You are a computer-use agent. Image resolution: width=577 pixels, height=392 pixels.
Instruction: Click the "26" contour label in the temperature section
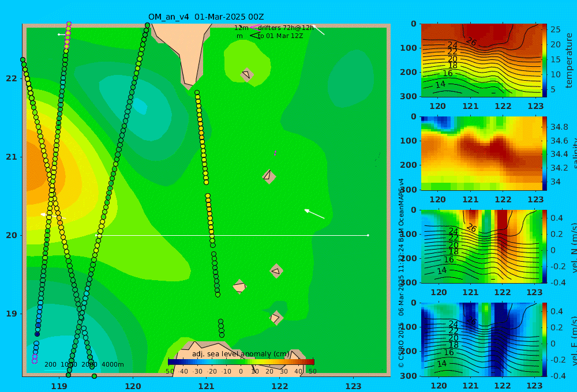471,42
